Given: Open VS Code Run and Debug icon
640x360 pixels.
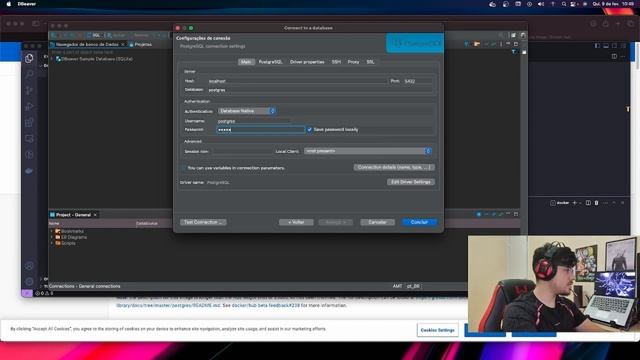Looking at the screenshot, I should pos(29,107).
